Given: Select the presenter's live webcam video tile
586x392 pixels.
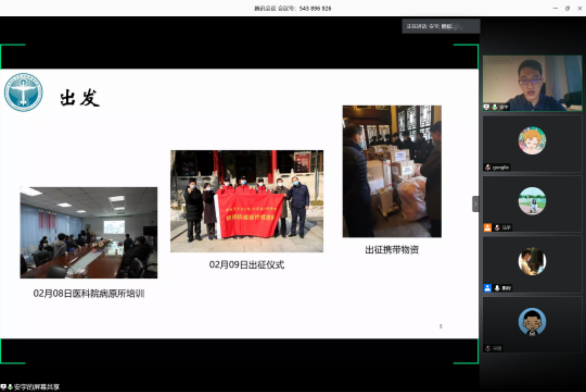Looking at the screenshot, I should tap(532, 83).
